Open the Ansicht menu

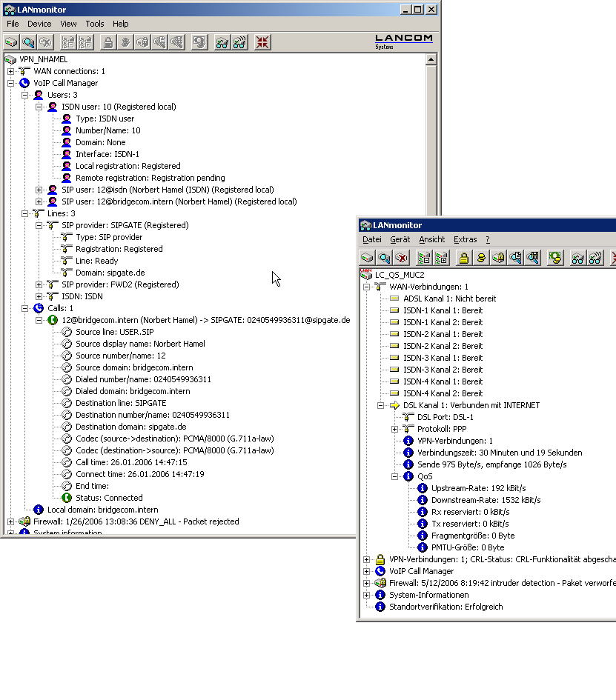coord(431,239)
